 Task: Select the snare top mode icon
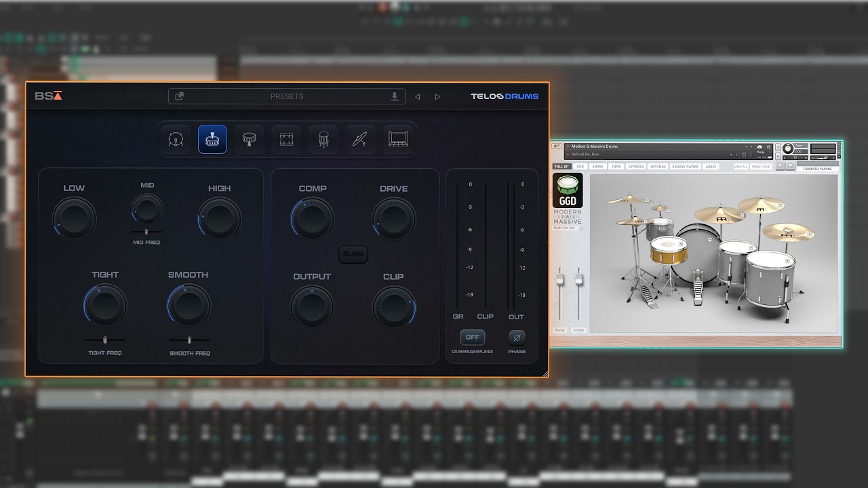(212, 139)
